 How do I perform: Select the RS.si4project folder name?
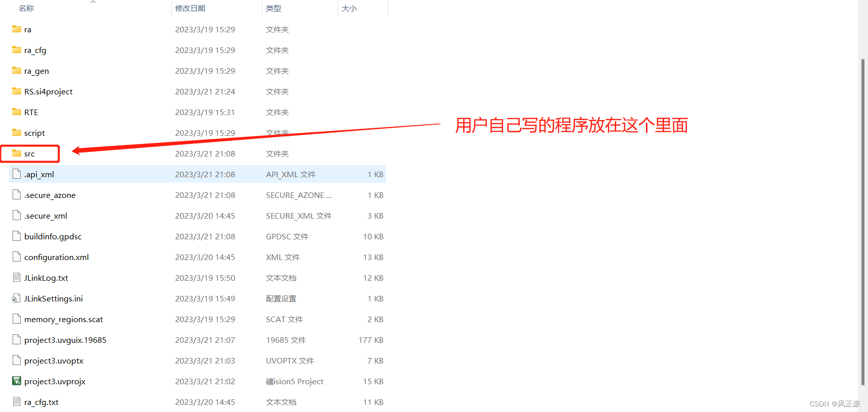point(48,92)
